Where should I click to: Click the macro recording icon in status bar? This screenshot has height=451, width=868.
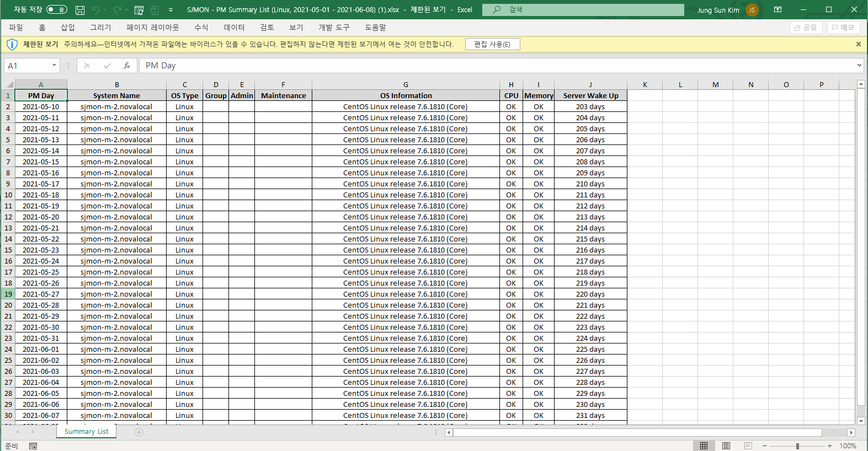pyautogui.click(x=33, y=446)
